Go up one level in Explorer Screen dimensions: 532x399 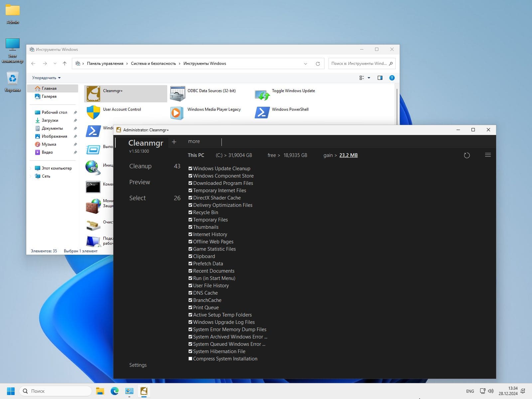[x=65, y=64]
